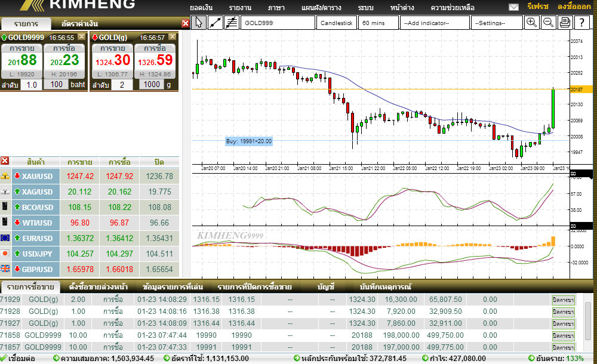This screenshot has height=364, width=597.
Task: Open the หน้าต่าง menu
Action: click(402, 7)
